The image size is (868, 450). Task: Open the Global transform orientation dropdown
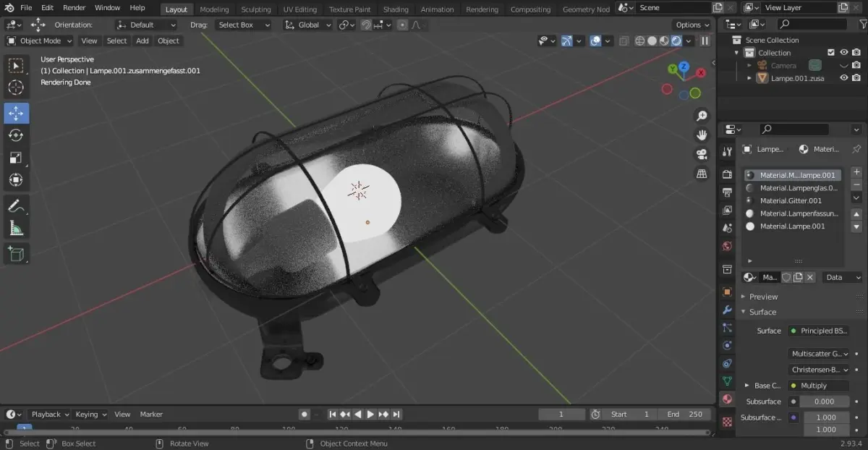point(308,25)
